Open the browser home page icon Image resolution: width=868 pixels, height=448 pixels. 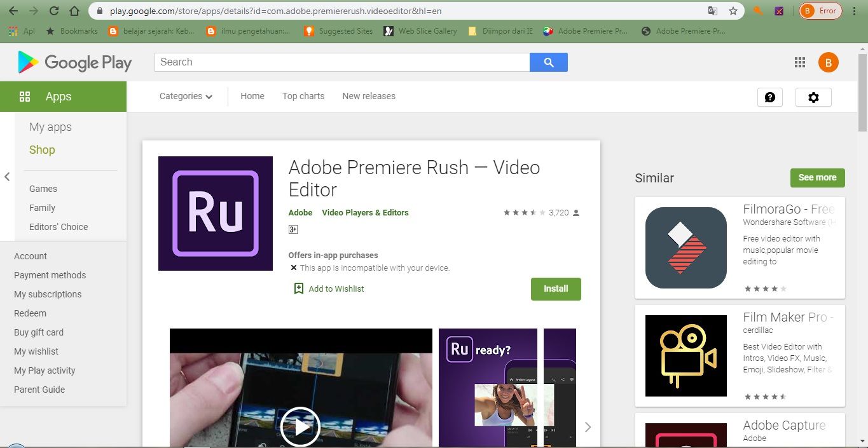[x=74, y=11]
